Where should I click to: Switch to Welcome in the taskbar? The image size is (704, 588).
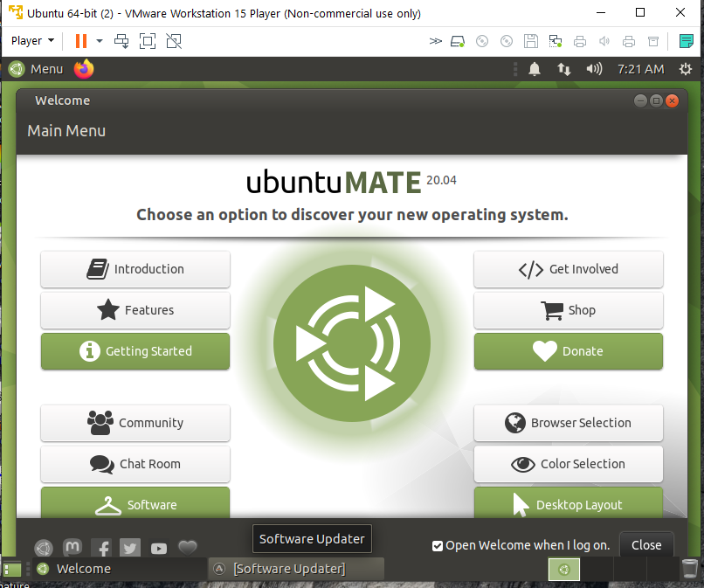(x=119, y=569)
